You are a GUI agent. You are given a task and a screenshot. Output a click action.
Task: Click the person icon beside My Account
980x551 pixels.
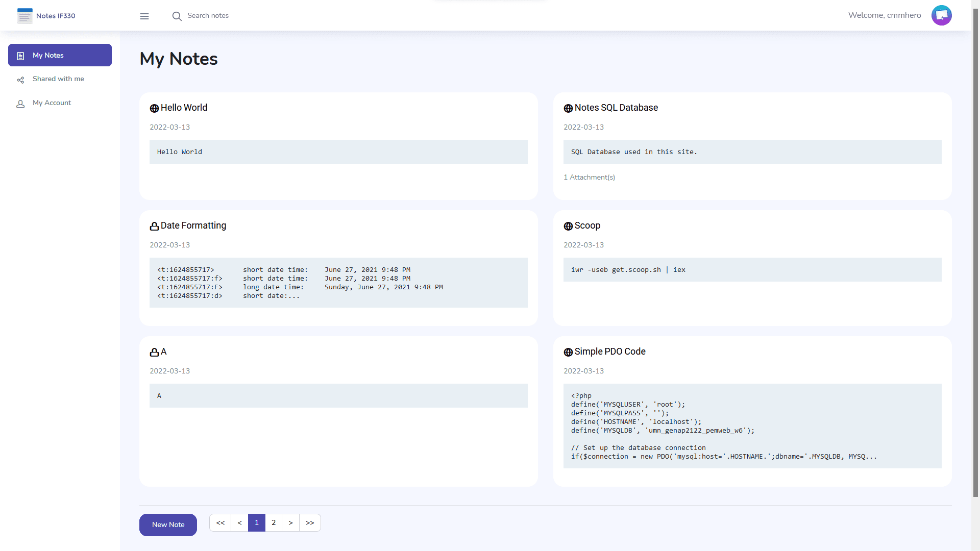click(x=20, y=104)
